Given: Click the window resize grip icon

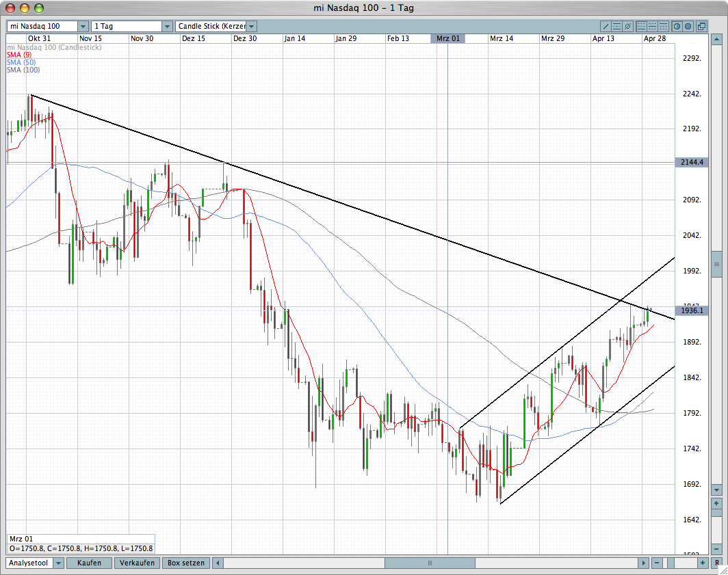Looking at the screenshot, I should 723,570.
